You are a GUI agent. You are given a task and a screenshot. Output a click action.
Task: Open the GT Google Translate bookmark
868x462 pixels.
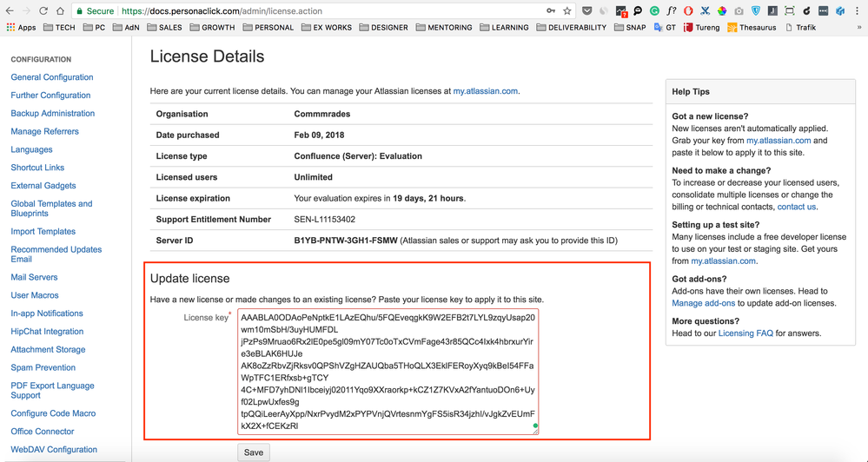(665, 27)
